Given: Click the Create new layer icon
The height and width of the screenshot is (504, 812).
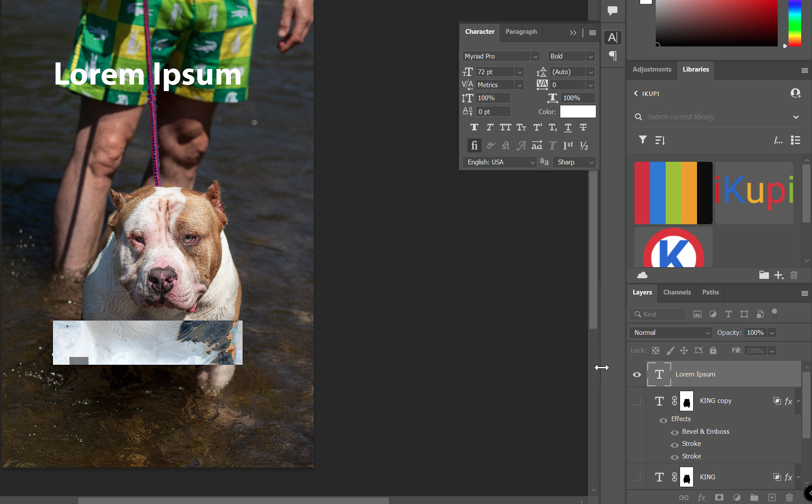Looking at the screenshot, I should pos(772,497).
